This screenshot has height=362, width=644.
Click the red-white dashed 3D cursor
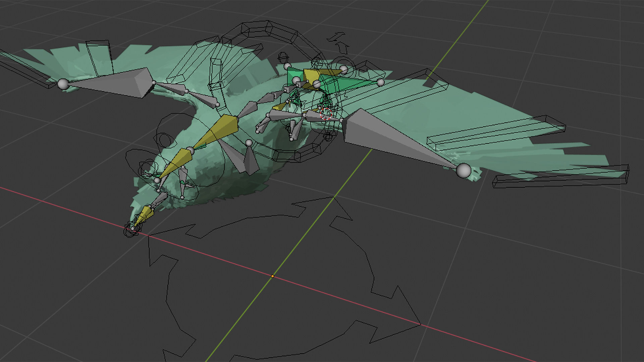[326, 114]
